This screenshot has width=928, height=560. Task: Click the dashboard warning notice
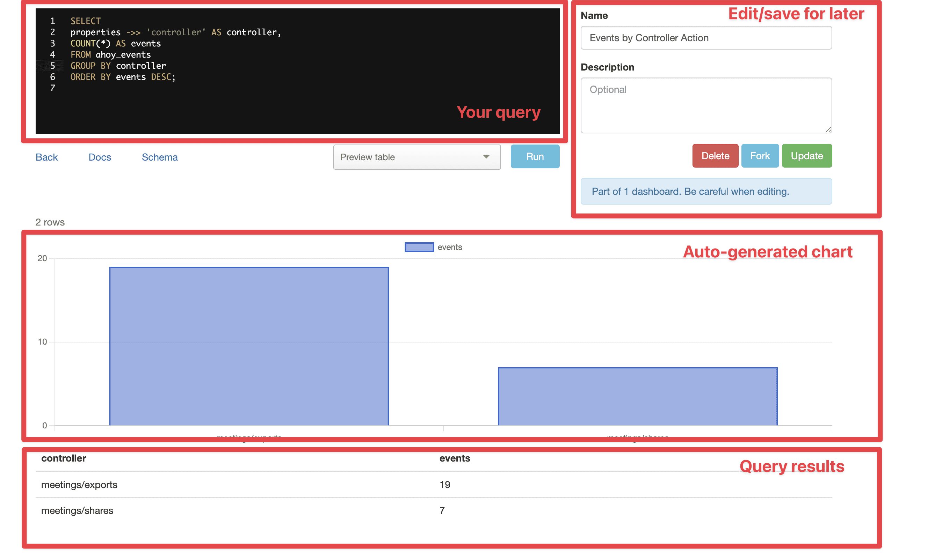pos(706,191)
